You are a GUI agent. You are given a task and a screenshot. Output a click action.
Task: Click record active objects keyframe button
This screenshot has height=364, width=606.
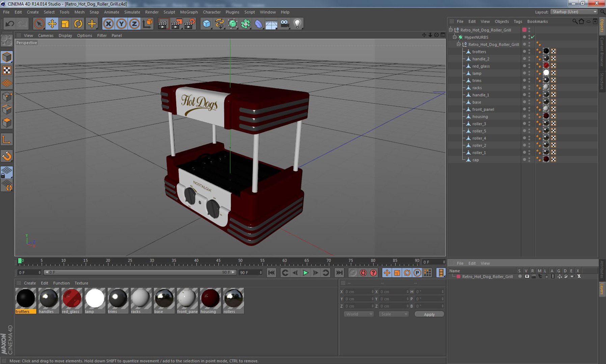[353, 273]
